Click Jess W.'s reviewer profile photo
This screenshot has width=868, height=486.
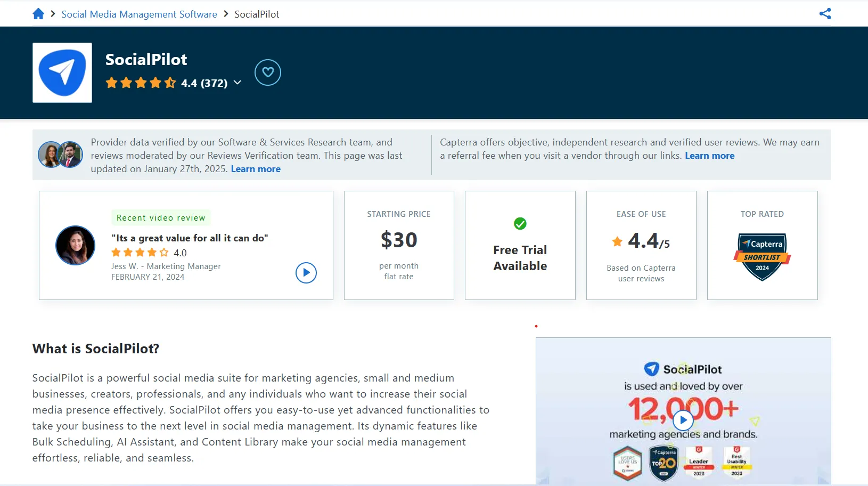click(x=76, y=246)
